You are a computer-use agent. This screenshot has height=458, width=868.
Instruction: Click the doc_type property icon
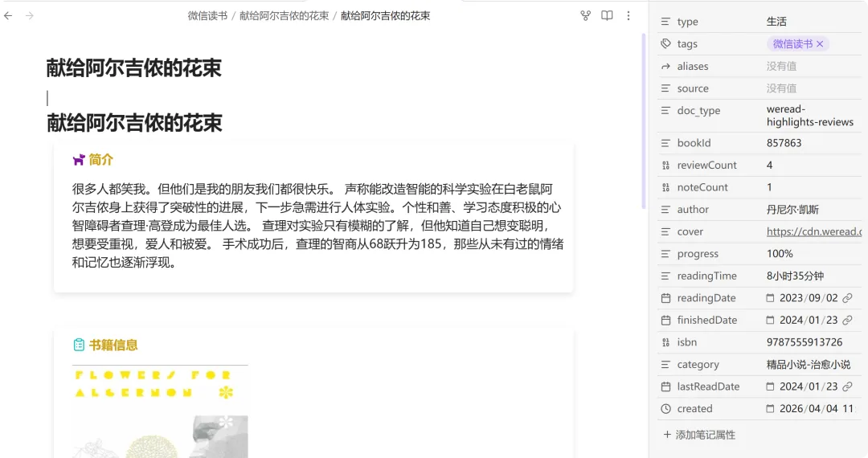click(665, 111)
